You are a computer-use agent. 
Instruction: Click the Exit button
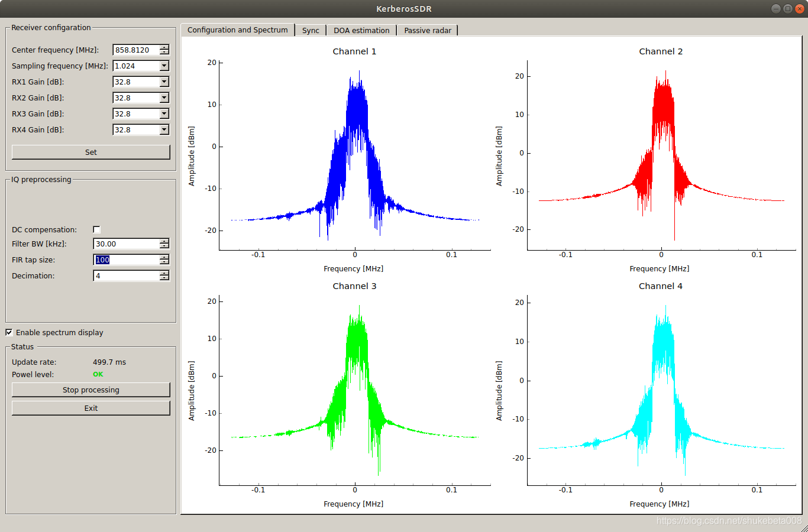pos(91,408)
